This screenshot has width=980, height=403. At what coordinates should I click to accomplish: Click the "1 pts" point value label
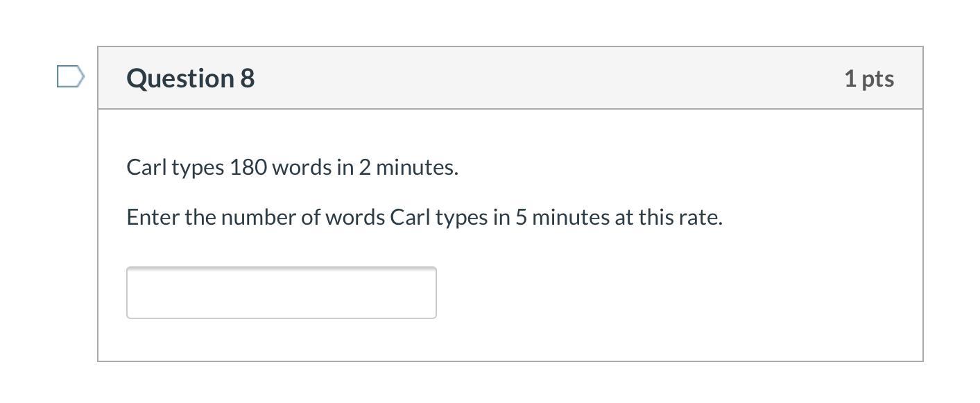(x=868, y=78)
